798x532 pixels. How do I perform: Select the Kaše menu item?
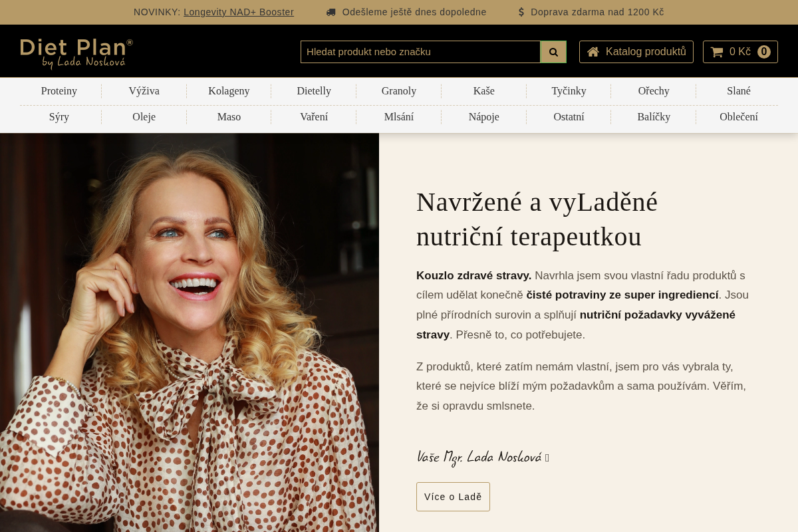pyautogui.click(x=484, y=91)
